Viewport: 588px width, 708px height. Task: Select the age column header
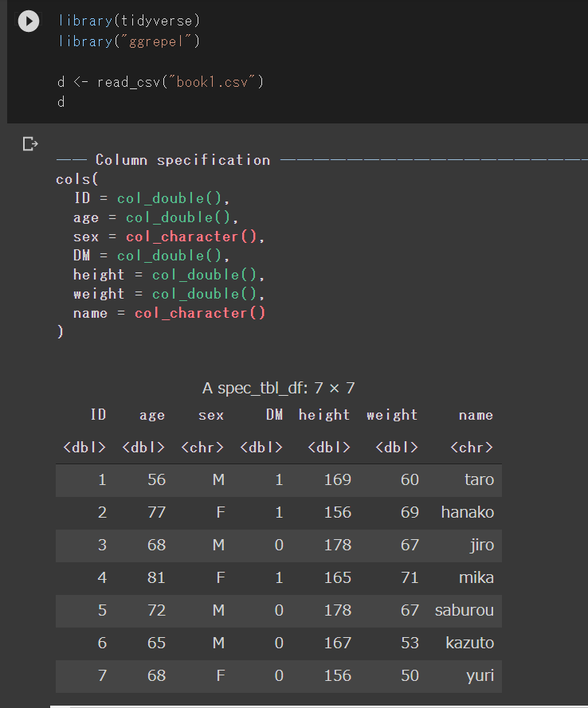point(151,415)
